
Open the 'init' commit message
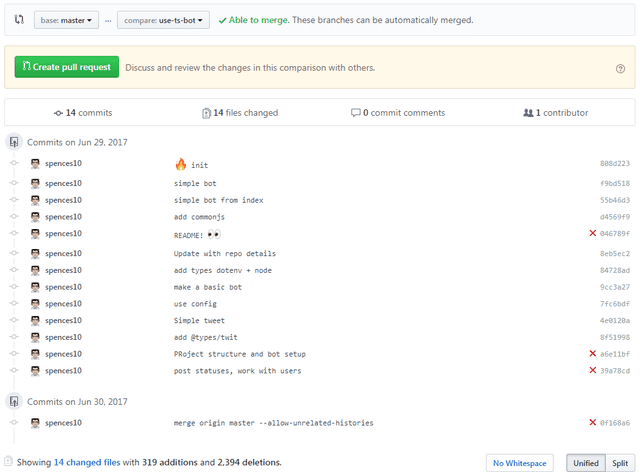click(x=200, y=165)
